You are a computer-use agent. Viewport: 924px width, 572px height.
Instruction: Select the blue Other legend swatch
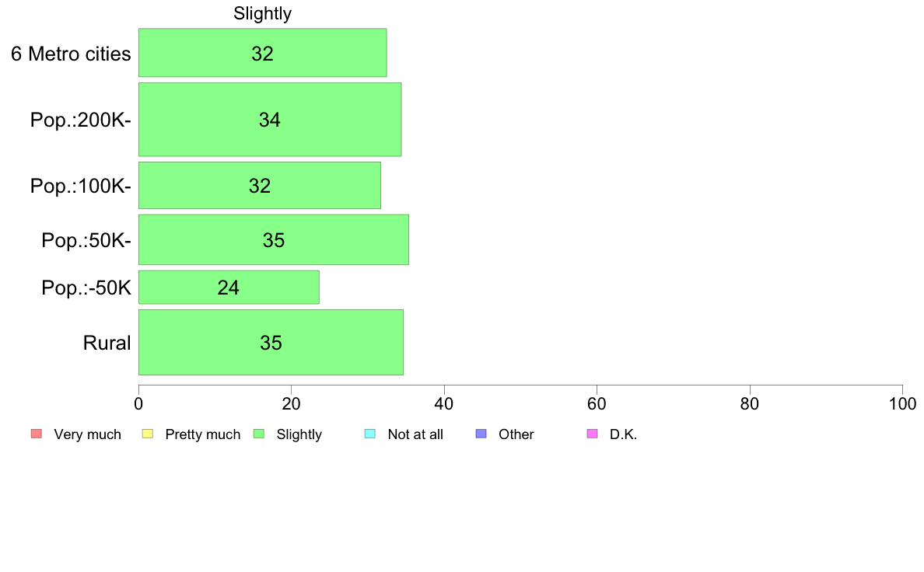click(x=481, y=434)
